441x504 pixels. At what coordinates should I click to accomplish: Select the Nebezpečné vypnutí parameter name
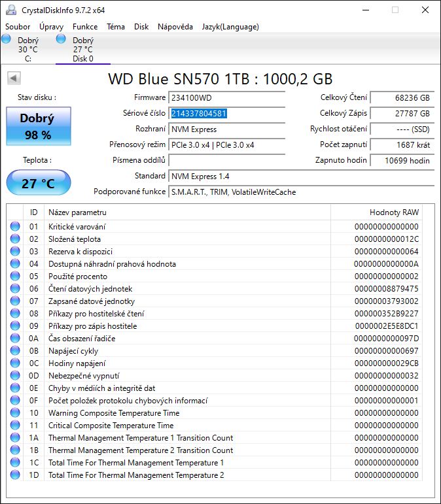click(84, 376)
